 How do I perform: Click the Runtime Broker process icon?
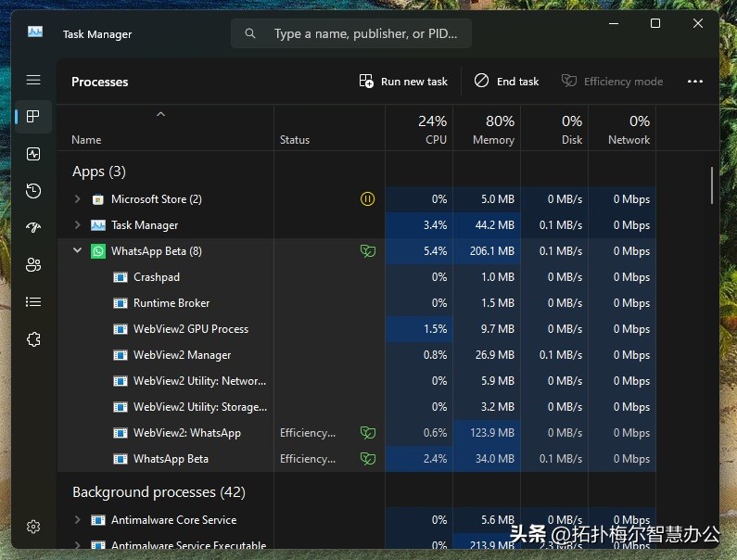pyautogui.click(x=121, y=303)
